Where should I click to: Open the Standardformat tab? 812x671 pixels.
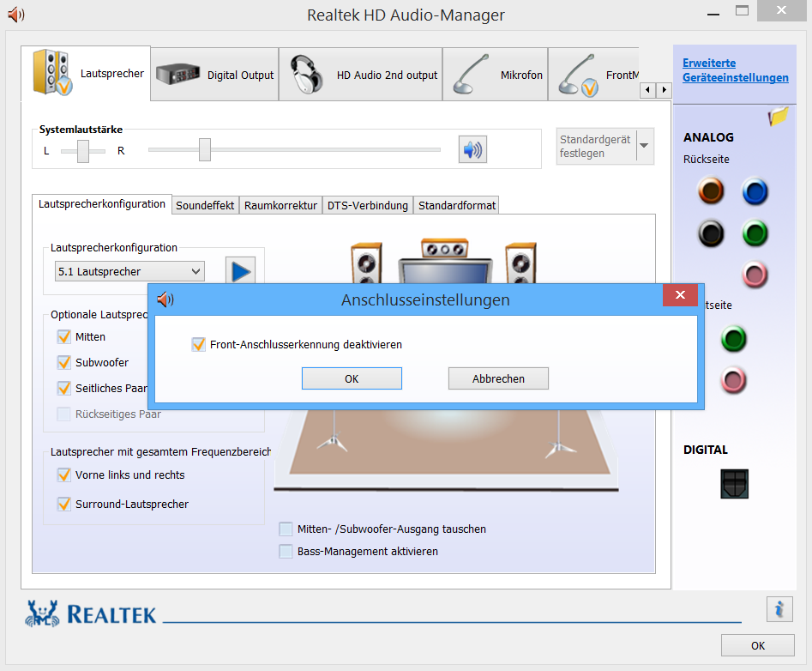457,206
